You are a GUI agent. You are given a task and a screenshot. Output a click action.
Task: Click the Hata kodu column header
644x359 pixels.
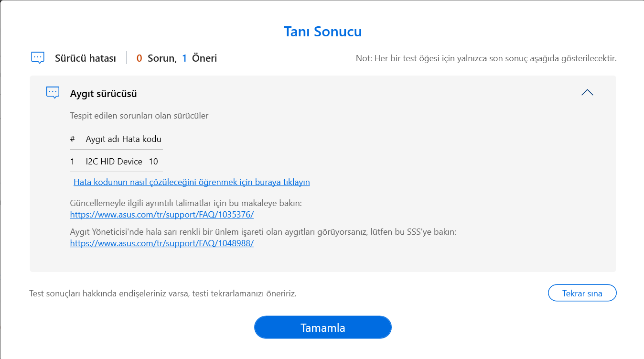click(142, 139)
